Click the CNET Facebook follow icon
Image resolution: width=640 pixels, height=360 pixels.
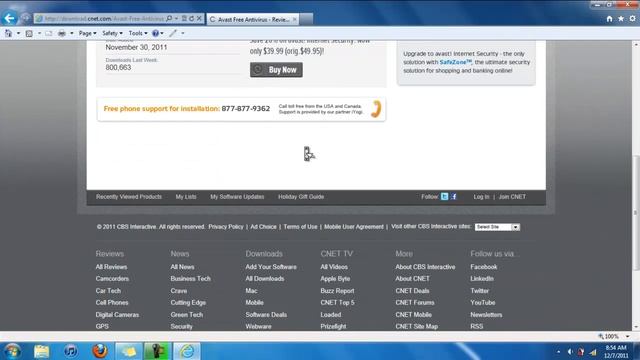coord(453,197)
